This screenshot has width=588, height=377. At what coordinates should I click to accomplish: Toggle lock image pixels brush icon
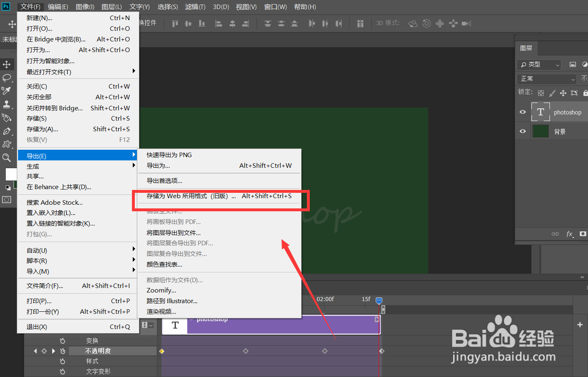552,93
